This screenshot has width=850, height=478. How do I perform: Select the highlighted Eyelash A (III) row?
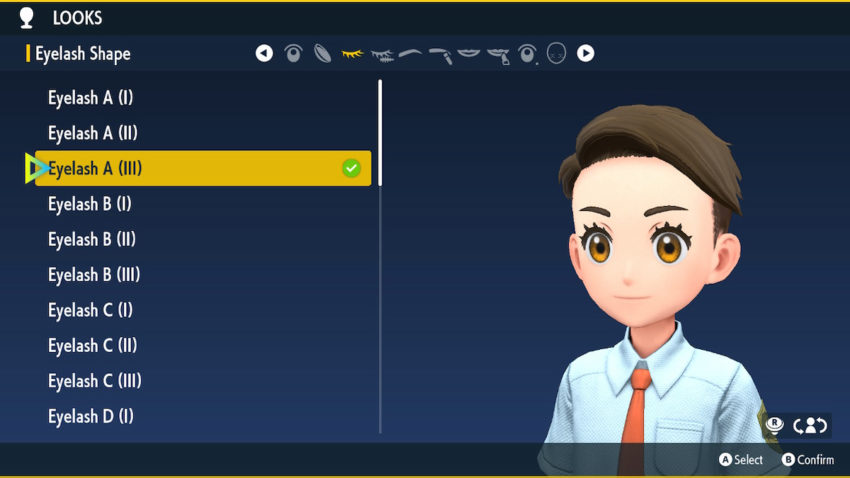(x=203, y=169)
